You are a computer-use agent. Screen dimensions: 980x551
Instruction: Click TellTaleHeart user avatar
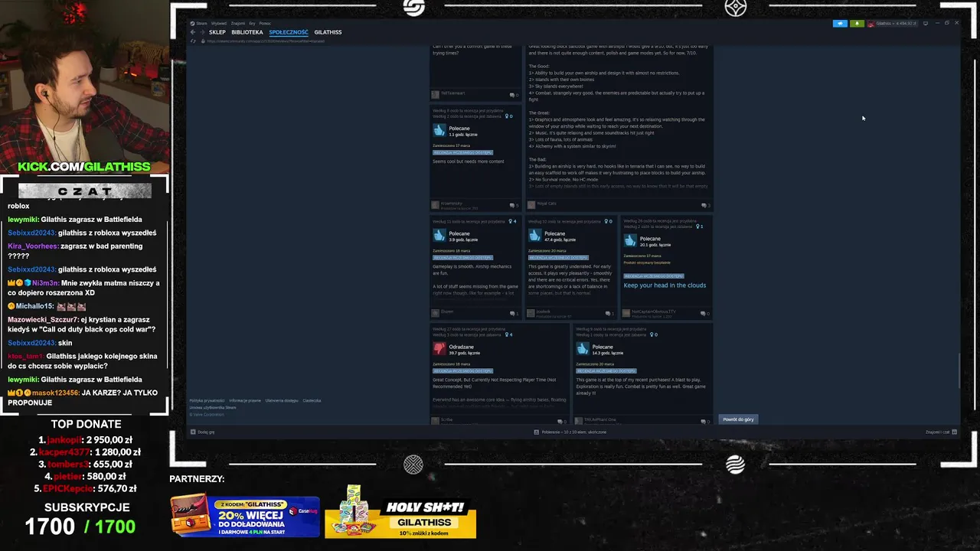click(435, 94)
